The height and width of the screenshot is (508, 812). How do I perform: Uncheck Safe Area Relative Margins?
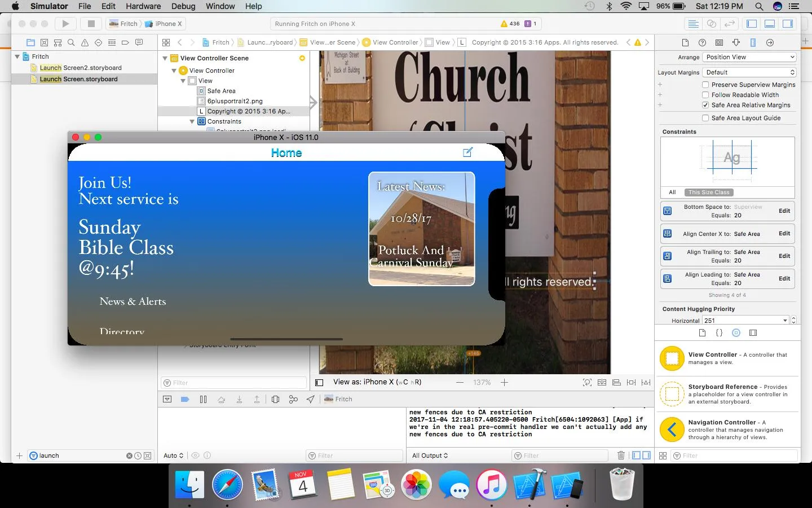coord(705,105)
